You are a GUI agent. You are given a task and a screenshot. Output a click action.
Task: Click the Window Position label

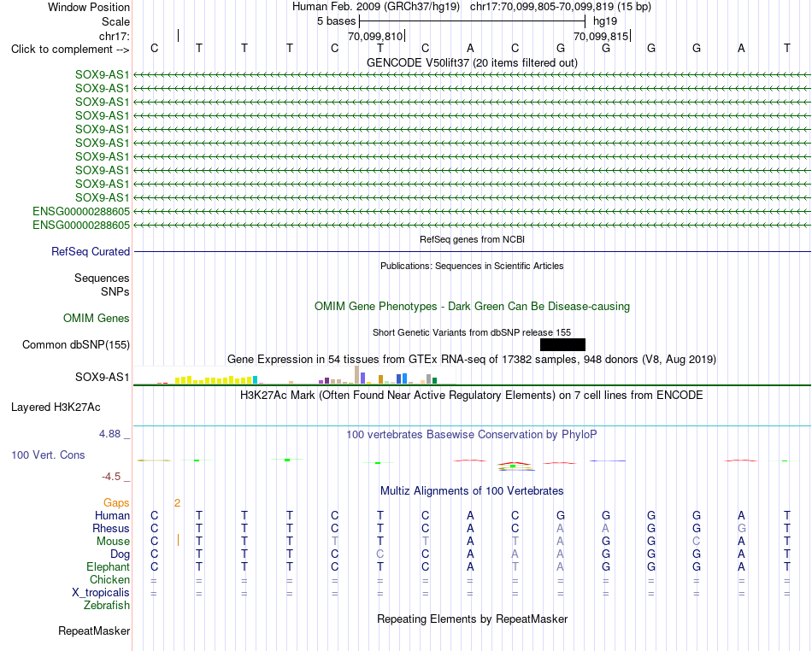[x=89, y=7]
